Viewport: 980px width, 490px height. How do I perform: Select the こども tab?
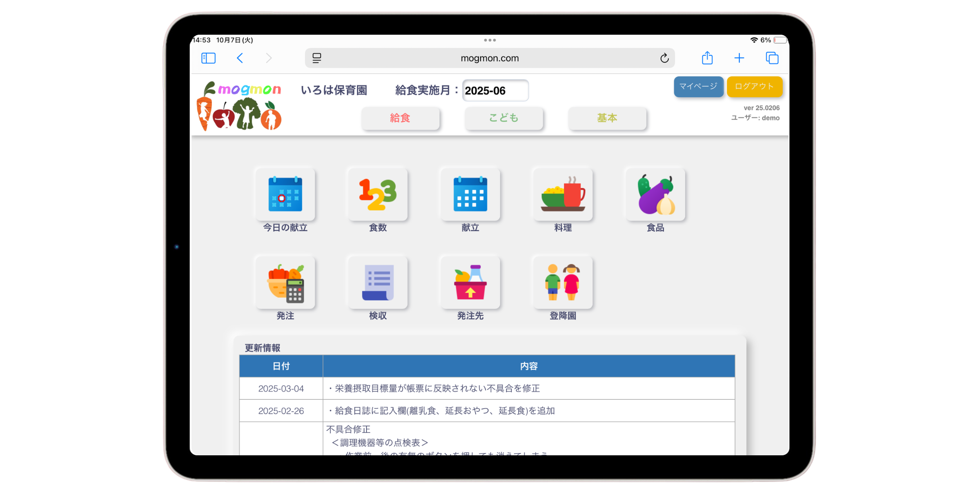tap(503, 118)
